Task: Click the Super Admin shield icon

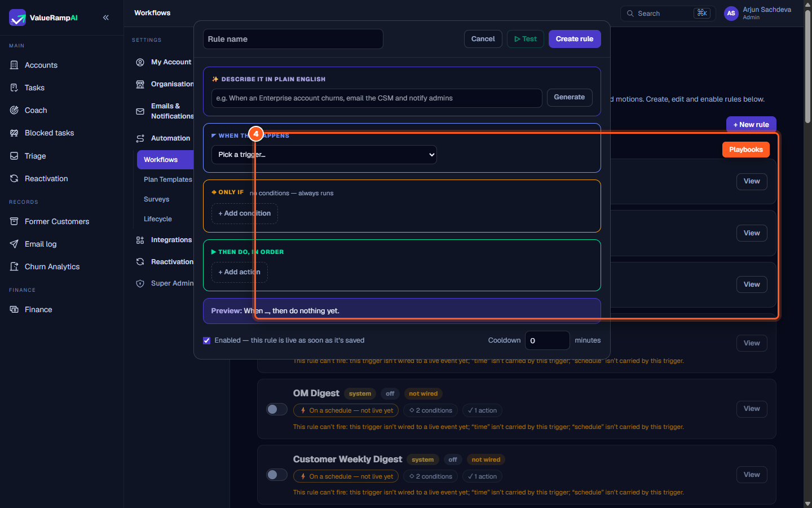Action: 140,283
